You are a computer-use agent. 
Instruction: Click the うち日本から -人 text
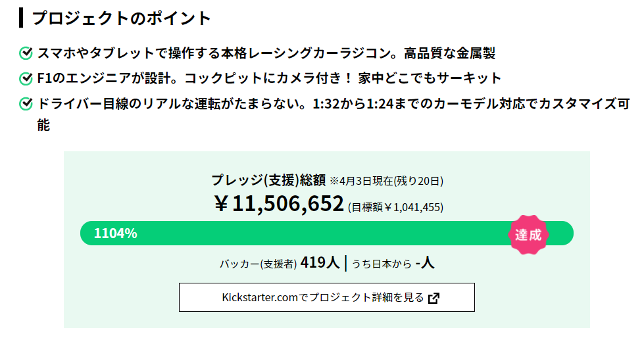click(393, 263)
